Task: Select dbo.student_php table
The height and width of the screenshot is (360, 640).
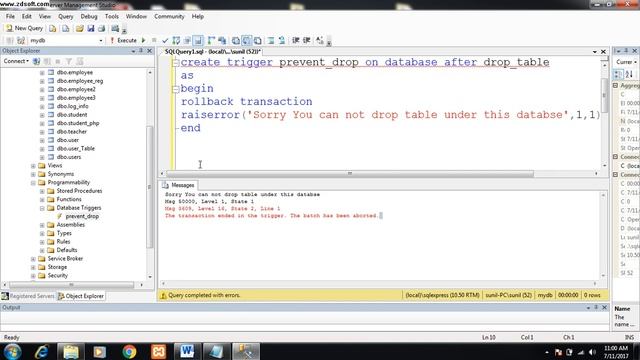Action: (x=78, y=123)
